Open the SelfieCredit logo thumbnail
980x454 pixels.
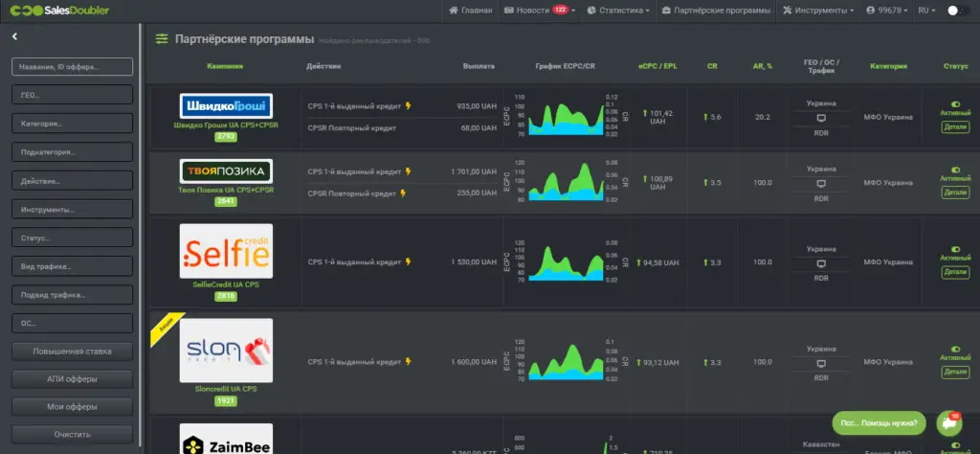(226, 251)
